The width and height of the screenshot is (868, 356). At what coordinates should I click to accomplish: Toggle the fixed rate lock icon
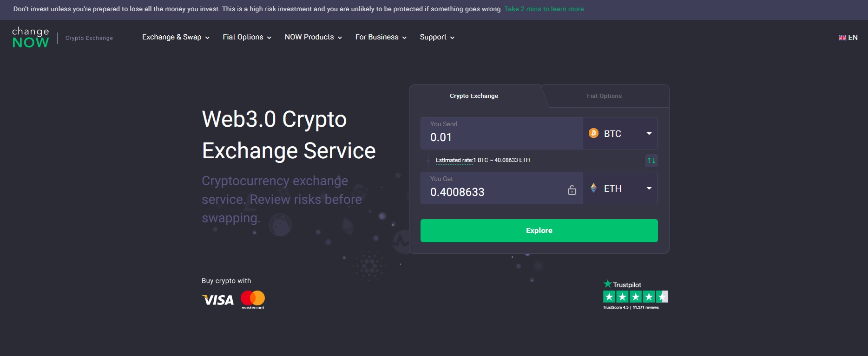click(x=572, y=190)
